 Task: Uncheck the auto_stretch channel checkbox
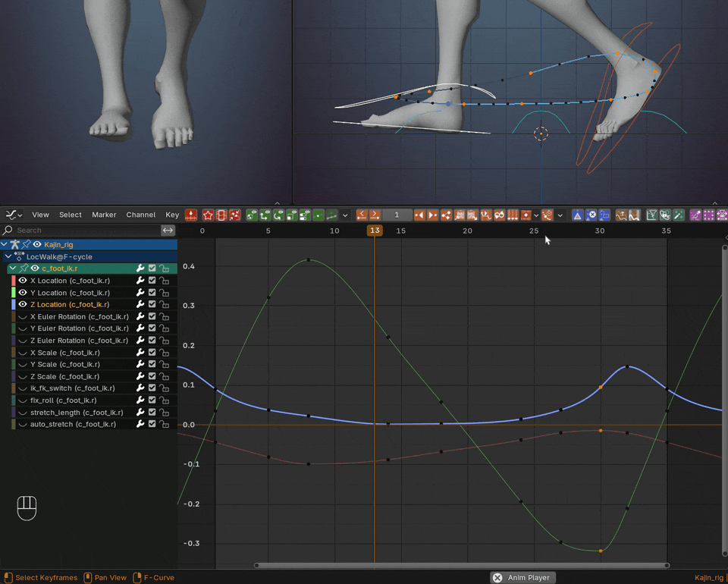[152, 424]
